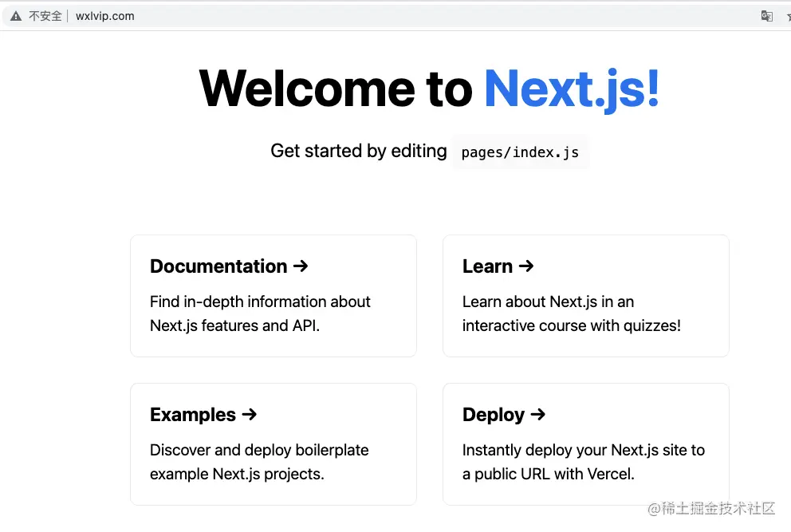Open the Documentation card

click(274, 296)
